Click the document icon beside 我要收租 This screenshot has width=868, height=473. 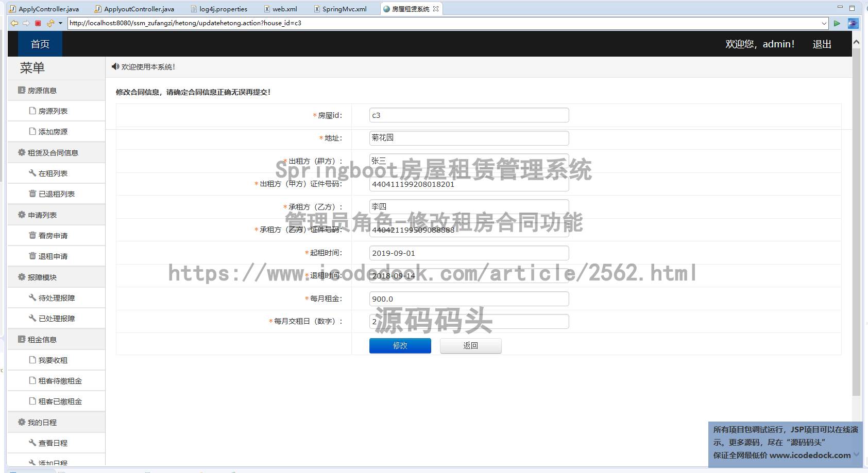32,360
